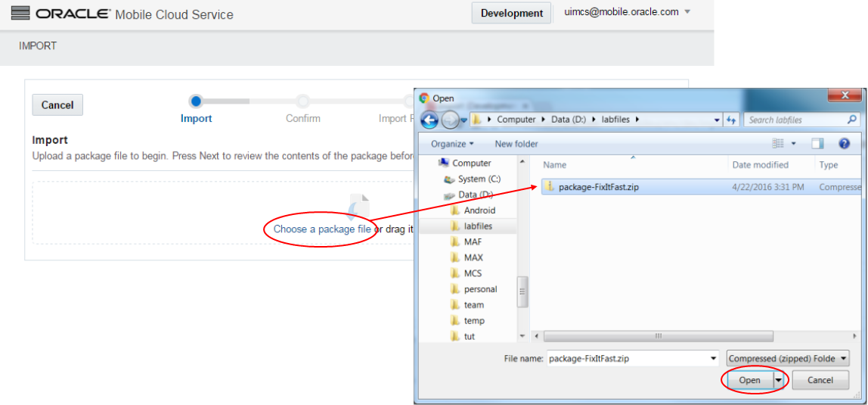Image resolution: width=868 pixels, height=405 pixels.
Task: Open the MAX folder in tree
Action: point(467,257)
